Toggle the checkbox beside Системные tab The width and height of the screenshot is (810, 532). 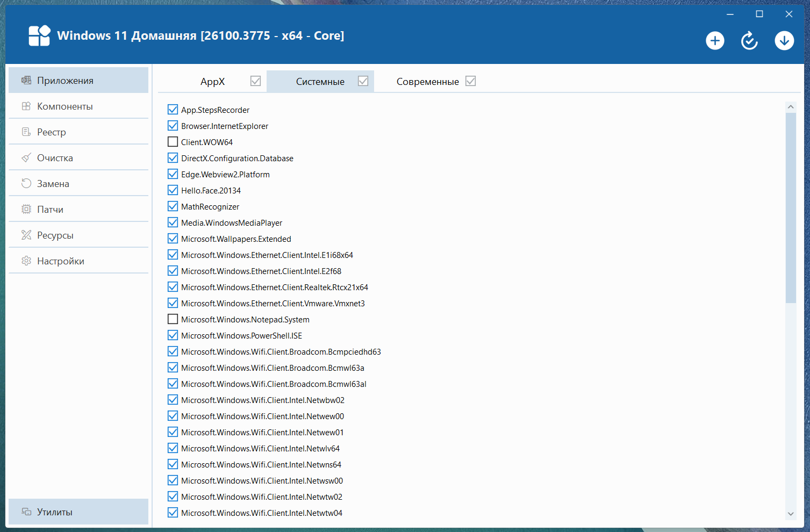click(363, 81)
